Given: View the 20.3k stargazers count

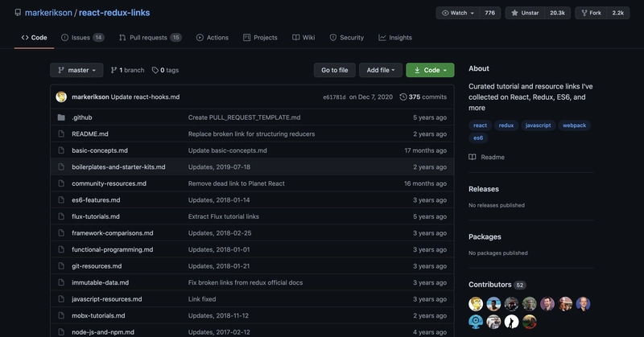Looking at the screenshot, I should [x=557, y=13].
